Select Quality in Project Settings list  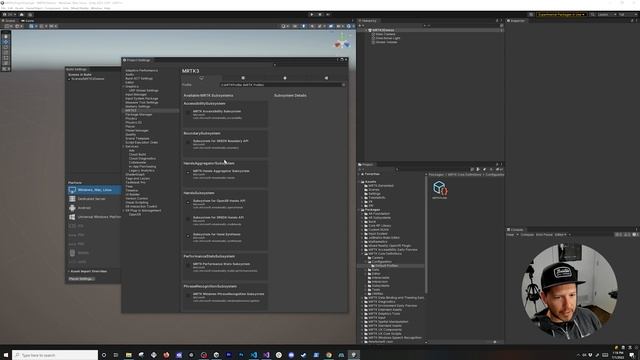(x=131, y=135)
